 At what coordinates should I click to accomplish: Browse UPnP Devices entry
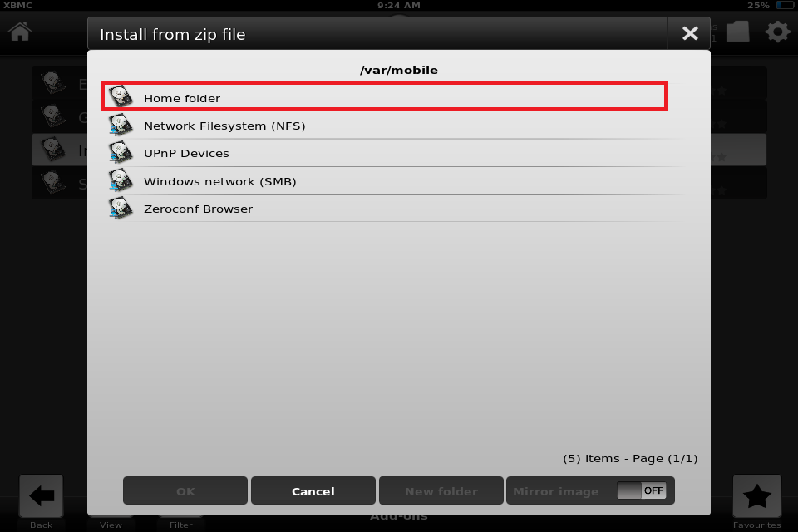click(382, 153)
